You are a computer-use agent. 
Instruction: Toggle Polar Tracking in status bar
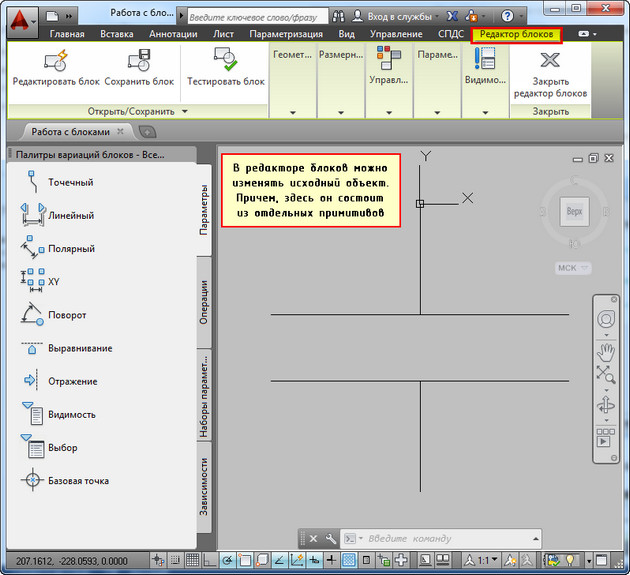(x=227, y=560)
